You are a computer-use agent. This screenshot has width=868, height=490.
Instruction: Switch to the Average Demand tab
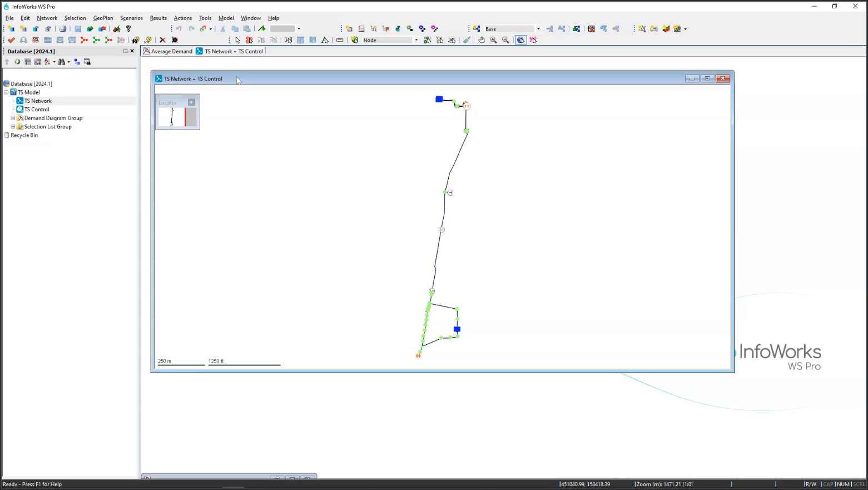coord(167,51)
